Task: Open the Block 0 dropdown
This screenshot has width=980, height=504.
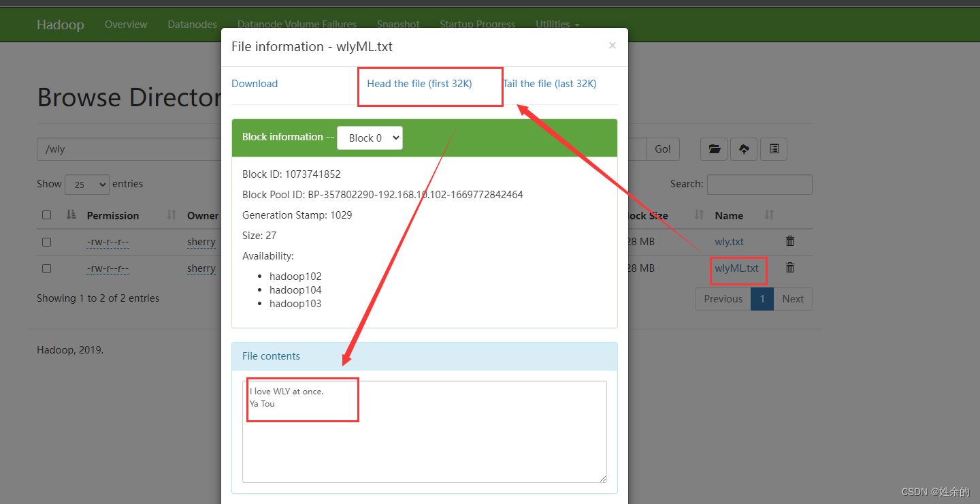Action: click(x=370, y=138)
